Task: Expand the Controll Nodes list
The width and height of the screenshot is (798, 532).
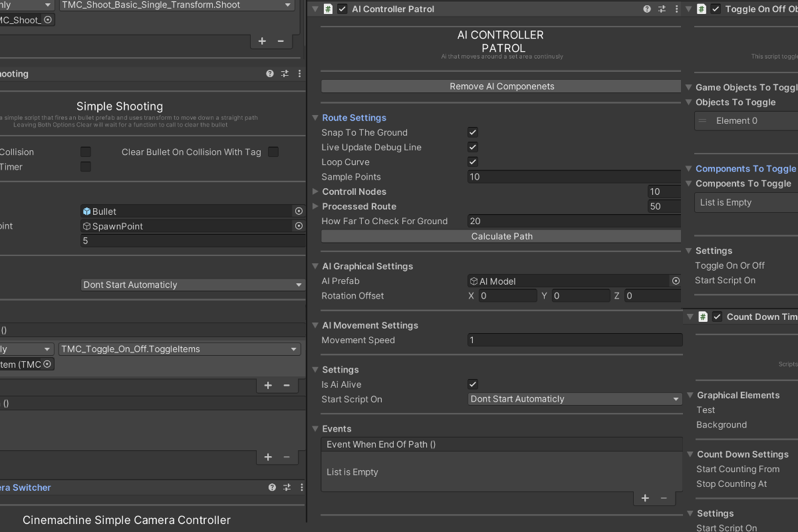Action: (315, 192)
